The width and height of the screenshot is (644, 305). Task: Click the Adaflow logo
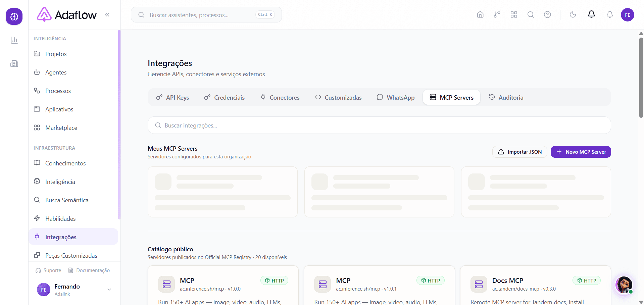tap(67, 15)
